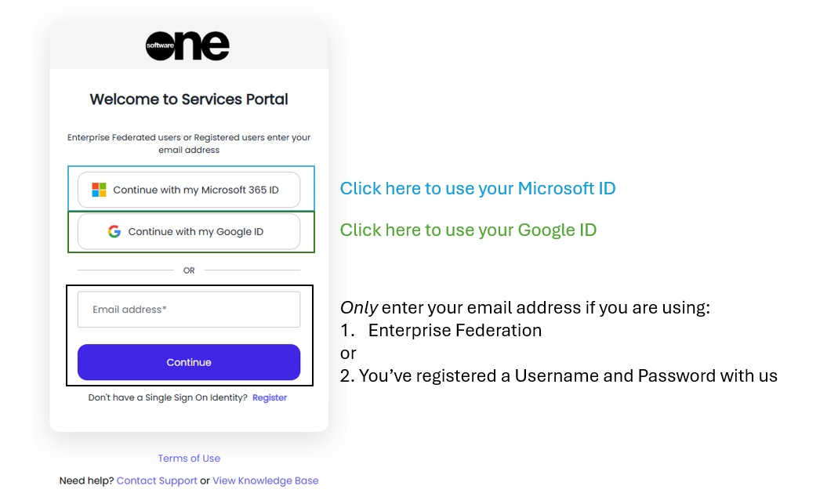Click 'registered a Username and Password' list item
The width and height of the screenshot is (838, 504).
(x=568, y=376)
